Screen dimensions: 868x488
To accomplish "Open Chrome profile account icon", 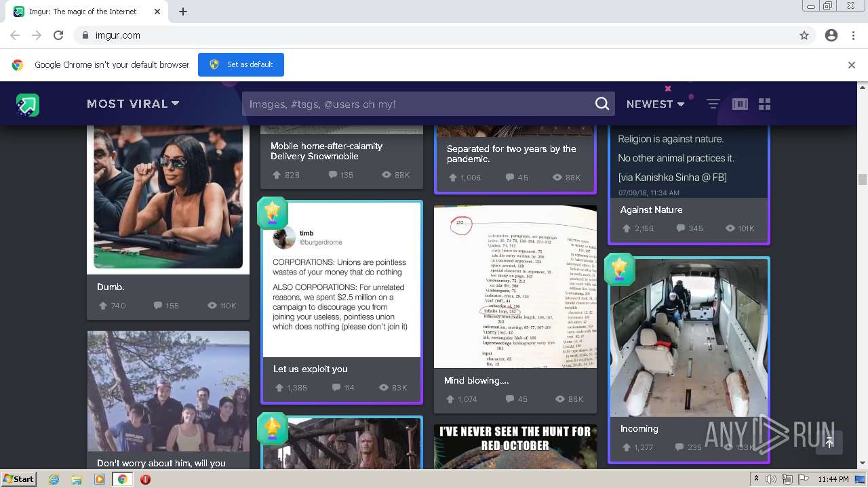I will point(831,35).
